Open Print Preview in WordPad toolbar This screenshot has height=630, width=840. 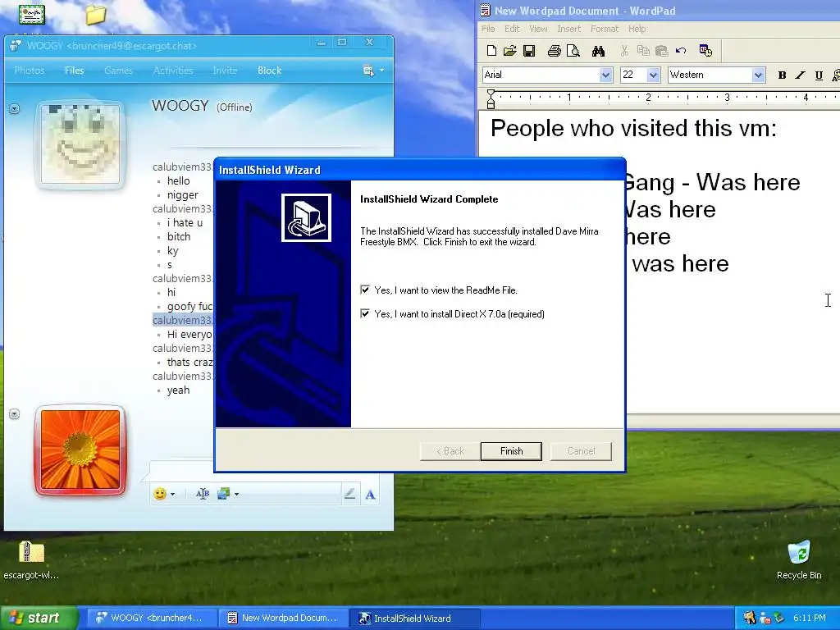(x=573, y=51)
